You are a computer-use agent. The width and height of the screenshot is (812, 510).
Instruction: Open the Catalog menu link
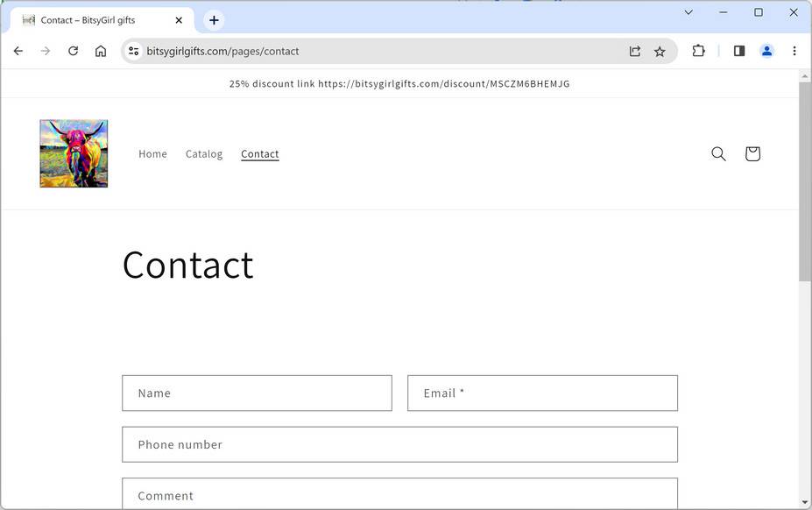[204, 154]
